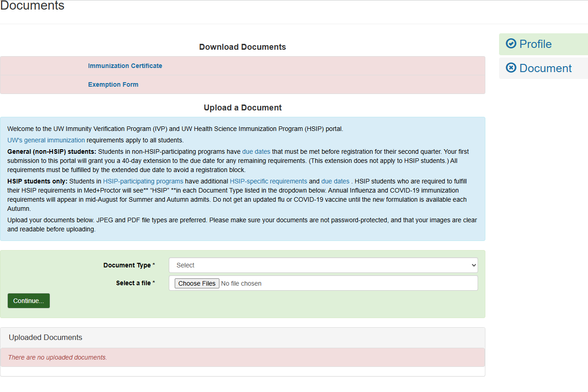The image size is (588, 392).
Task: Click the 'No file chosen' text
Action: (241, 283)
